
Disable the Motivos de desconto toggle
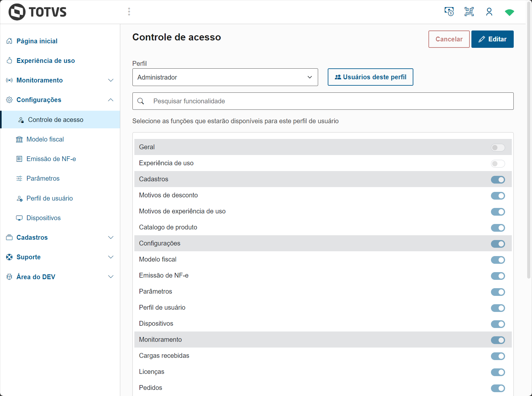498,196
